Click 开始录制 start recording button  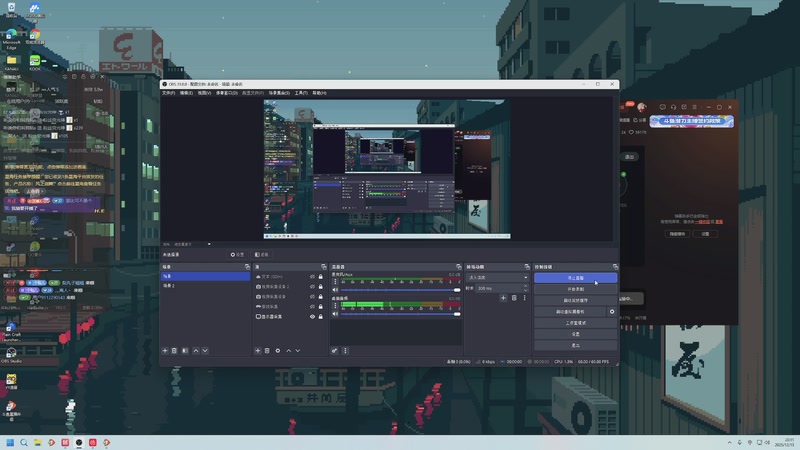pyautogui.click(x=576, y=289)
